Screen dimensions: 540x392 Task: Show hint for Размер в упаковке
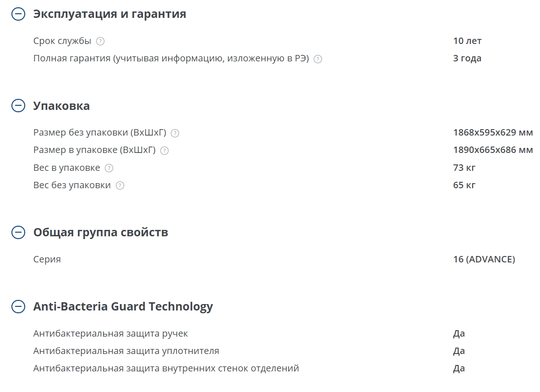point(164,151)
